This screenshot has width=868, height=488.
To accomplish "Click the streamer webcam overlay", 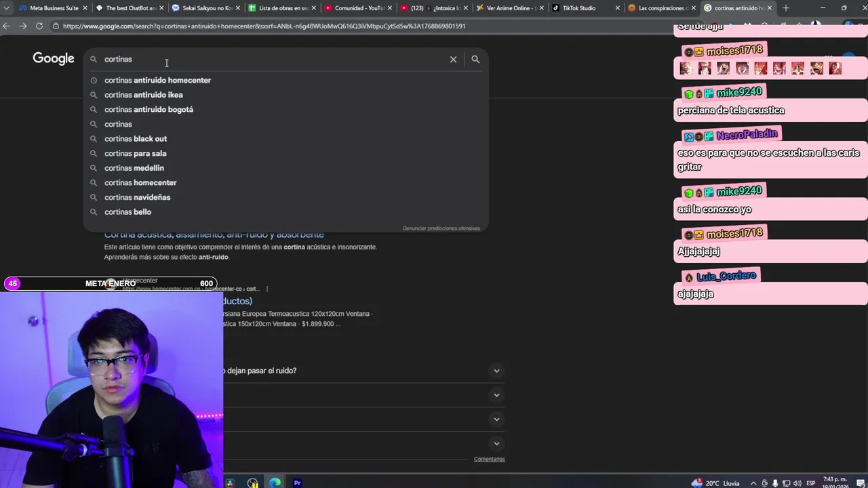I will [111, 390].
